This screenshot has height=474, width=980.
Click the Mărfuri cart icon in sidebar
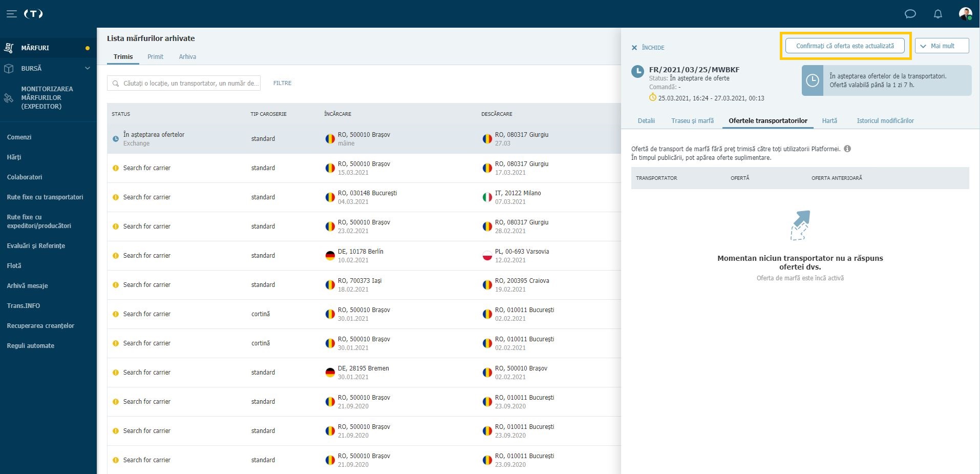click(x=9, y=48)
